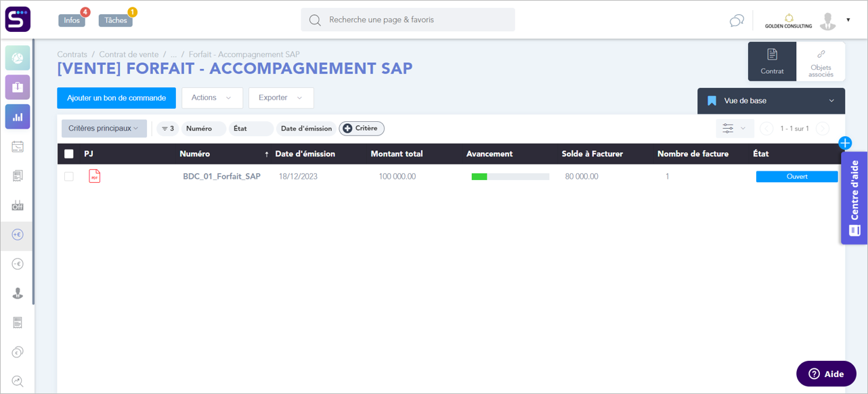
Task: Open the magnifier analytics sidebar icon
Action: pyautogui.click(x=18, y=381)
